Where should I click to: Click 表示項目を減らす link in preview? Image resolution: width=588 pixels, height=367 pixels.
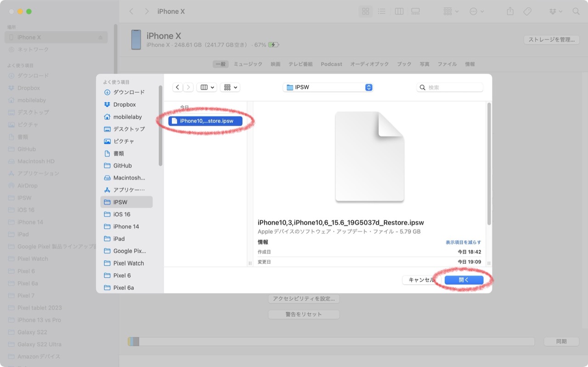pos(463,242)
